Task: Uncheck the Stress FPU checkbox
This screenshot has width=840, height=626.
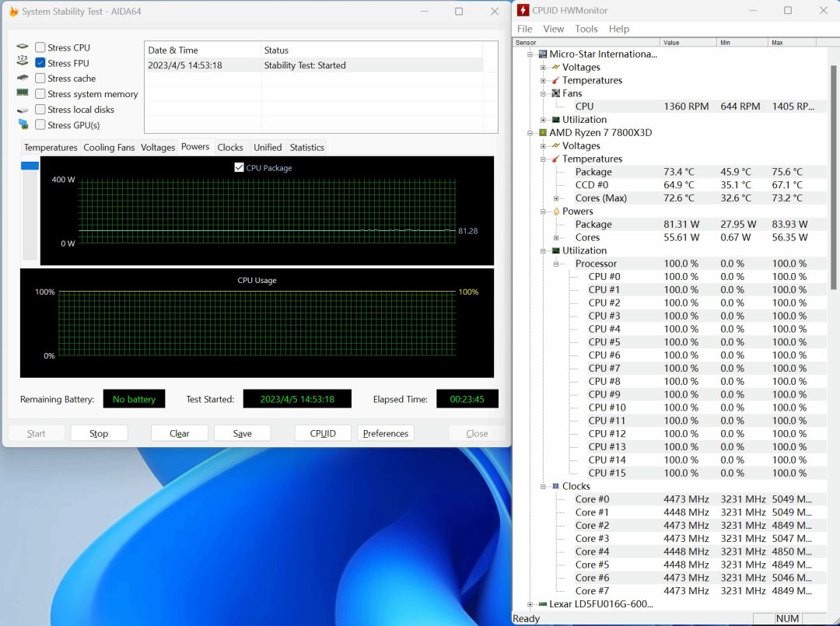Action: 40,63
